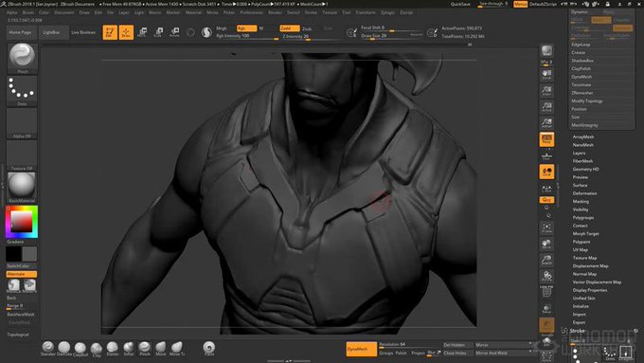Screen dimensions: 644x363
Task: Open the Zplugin menu
Action: pos(387,12)
